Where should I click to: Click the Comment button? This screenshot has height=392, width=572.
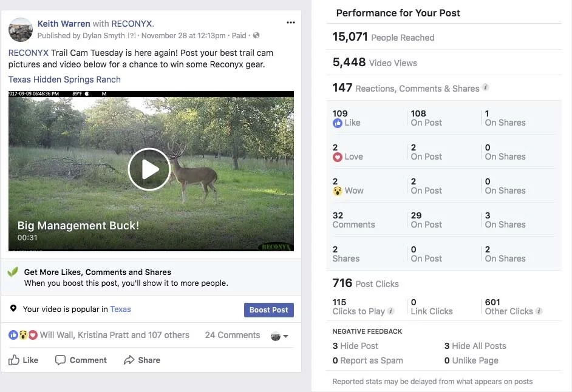point(81,360)
